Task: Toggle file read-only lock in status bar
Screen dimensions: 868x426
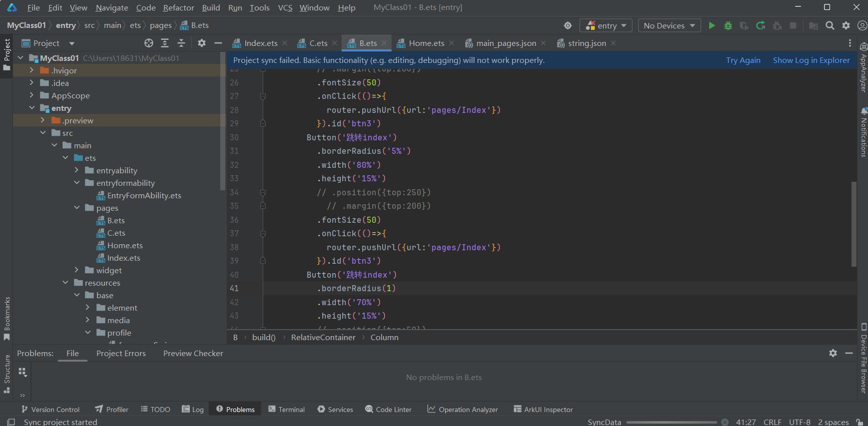Action: (860, 422)
